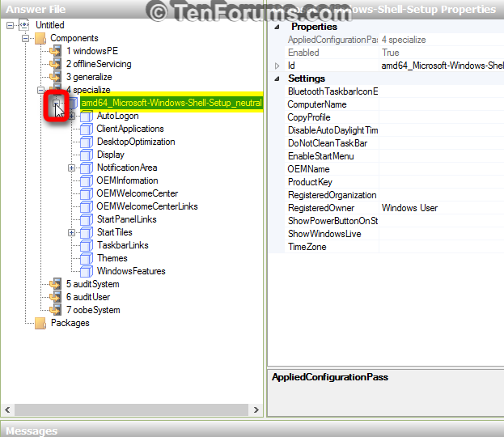
Task: Click the ClientApplications cube icon
Action: click(87, 129)
